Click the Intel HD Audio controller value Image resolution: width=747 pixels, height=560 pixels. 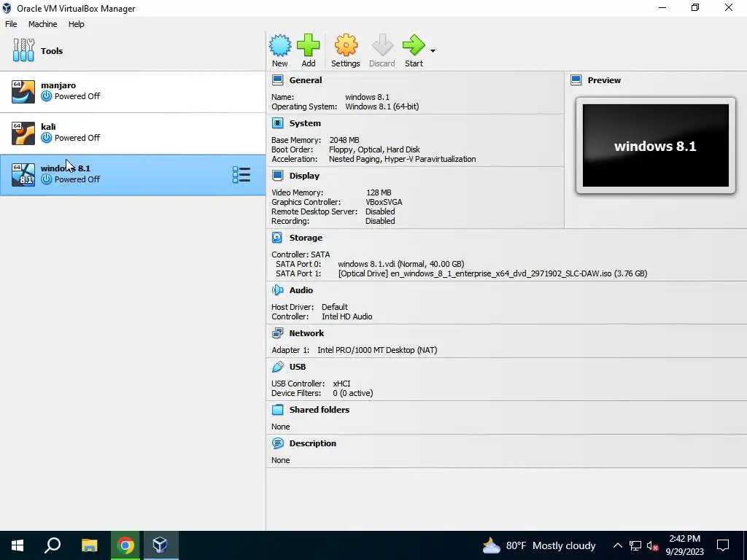(x=347, y=316)
